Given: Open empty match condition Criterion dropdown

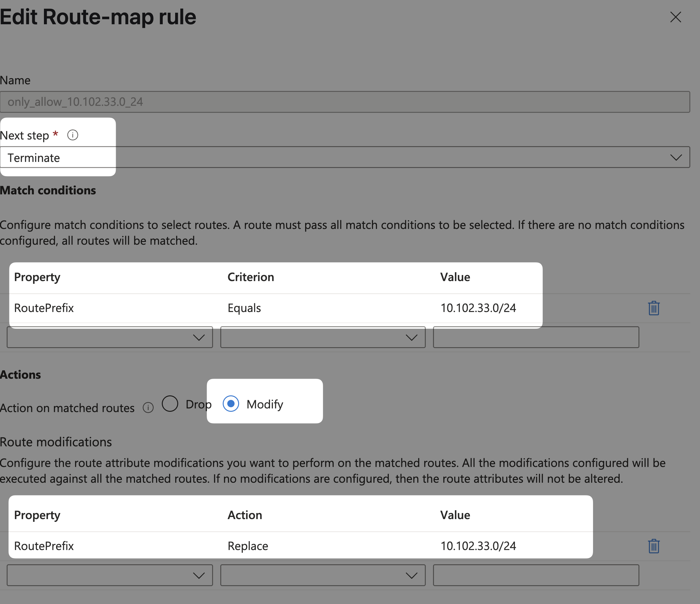Looking at the screenshot, I should (x=323, y=337).
